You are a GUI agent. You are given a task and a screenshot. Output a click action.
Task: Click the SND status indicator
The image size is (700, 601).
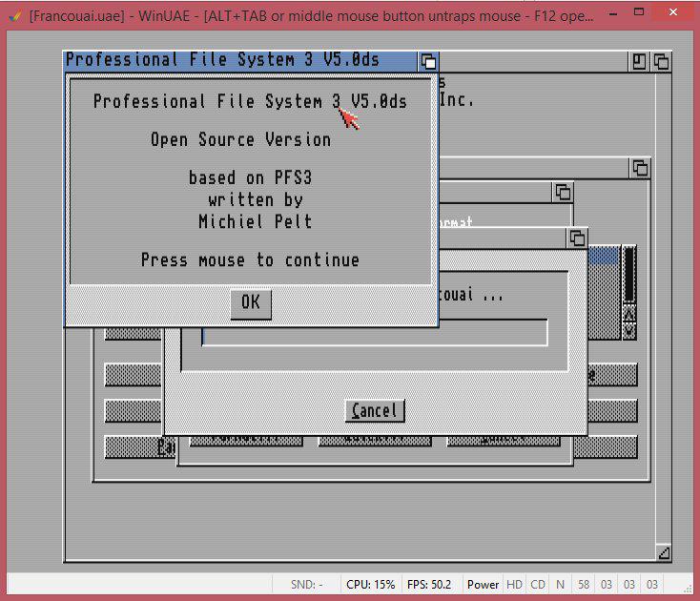[307, 585]
